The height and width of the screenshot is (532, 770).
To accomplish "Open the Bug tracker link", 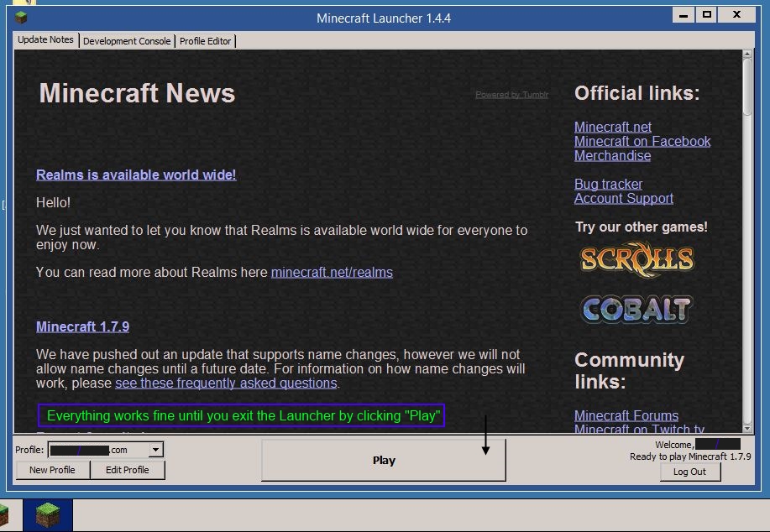I will point(608,184).
